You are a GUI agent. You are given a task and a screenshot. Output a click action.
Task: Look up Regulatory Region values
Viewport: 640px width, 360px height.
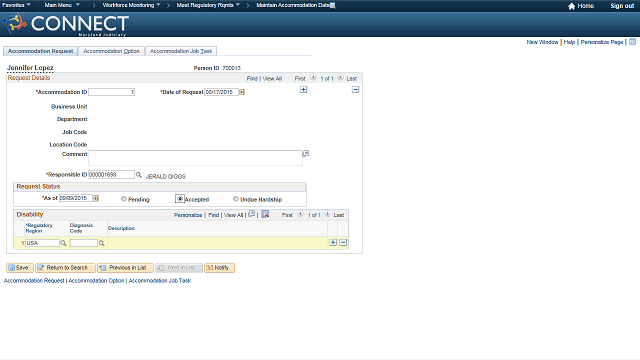point(63,243)
